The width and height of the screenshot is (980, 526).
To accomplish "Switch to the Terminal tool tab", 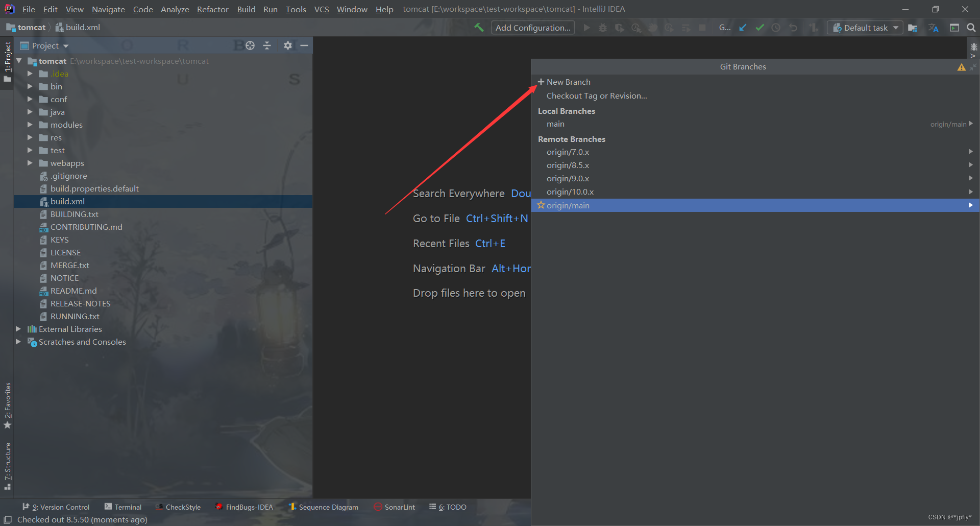I will (123, 507).
